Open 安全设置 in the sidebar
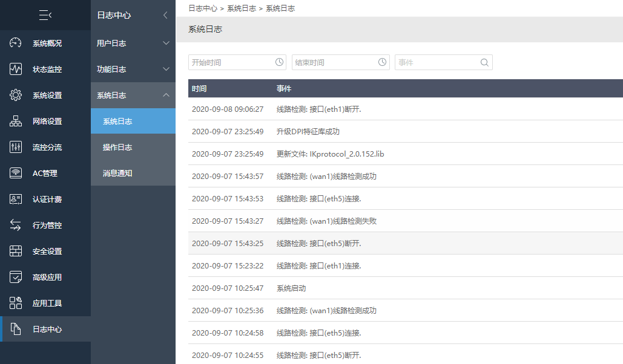 [45, 251]
